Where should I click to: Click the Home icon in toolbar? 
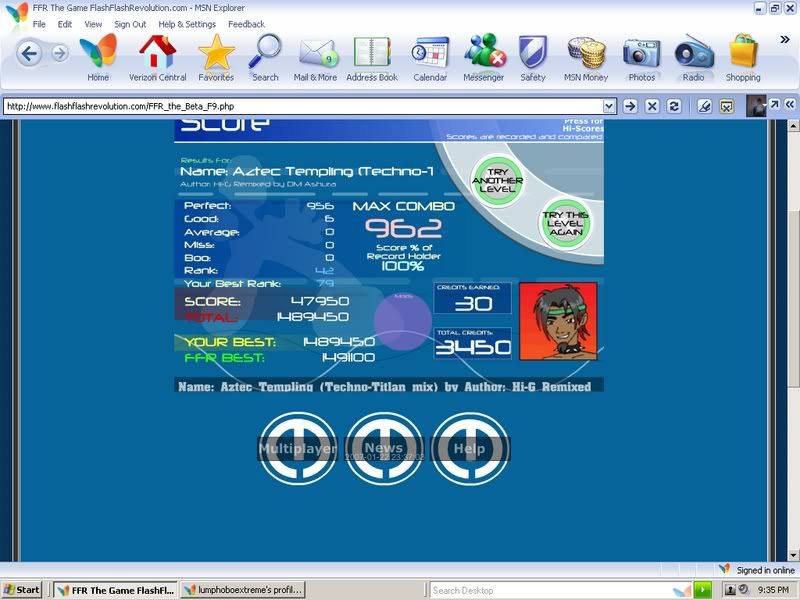coord(98,54)
